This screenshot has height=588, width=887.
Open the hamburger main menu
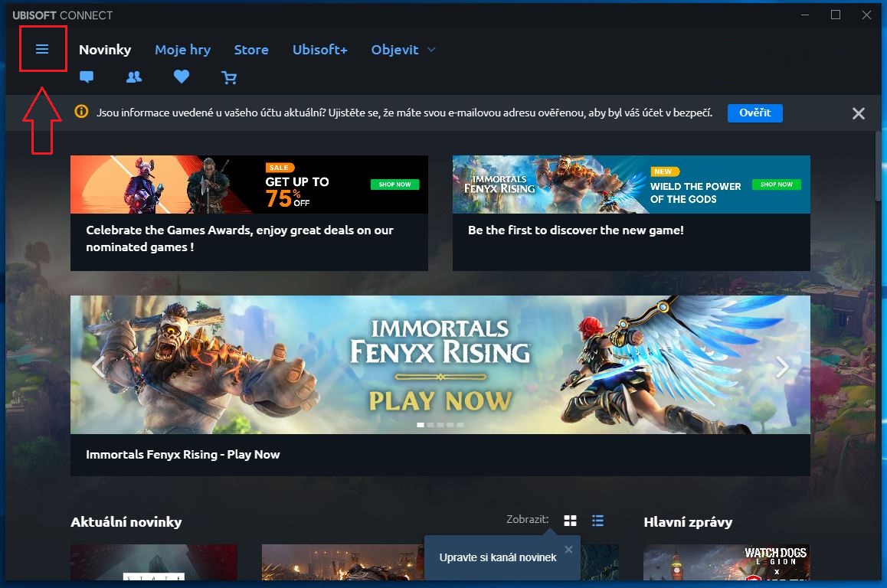point(42,49)
